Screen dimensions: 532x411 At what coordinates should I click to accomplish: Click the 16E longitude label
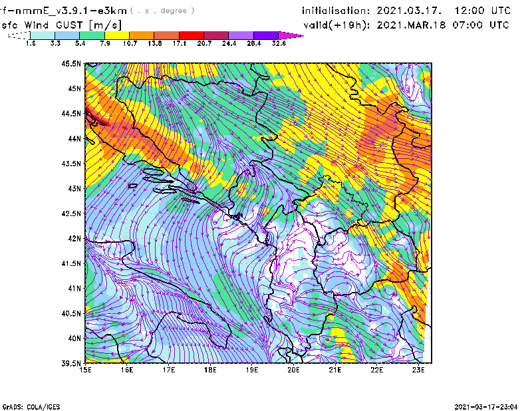tap(127, 370)
